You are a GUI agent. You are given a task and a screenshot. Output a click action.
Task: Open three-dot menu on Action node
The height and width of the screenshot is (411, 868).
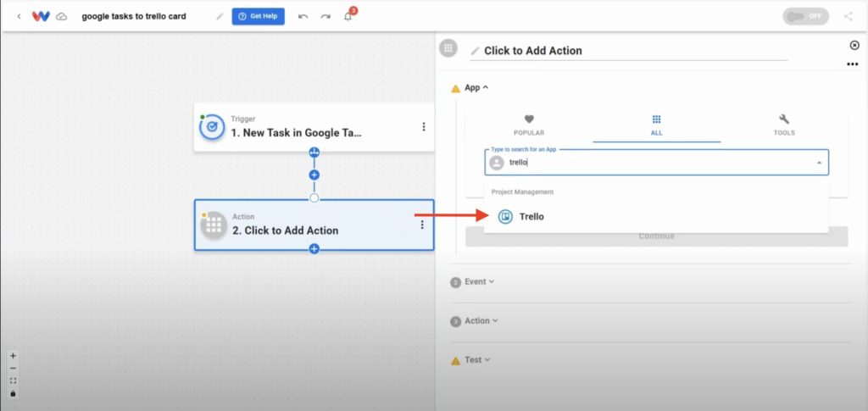click(x=422, y=225)
